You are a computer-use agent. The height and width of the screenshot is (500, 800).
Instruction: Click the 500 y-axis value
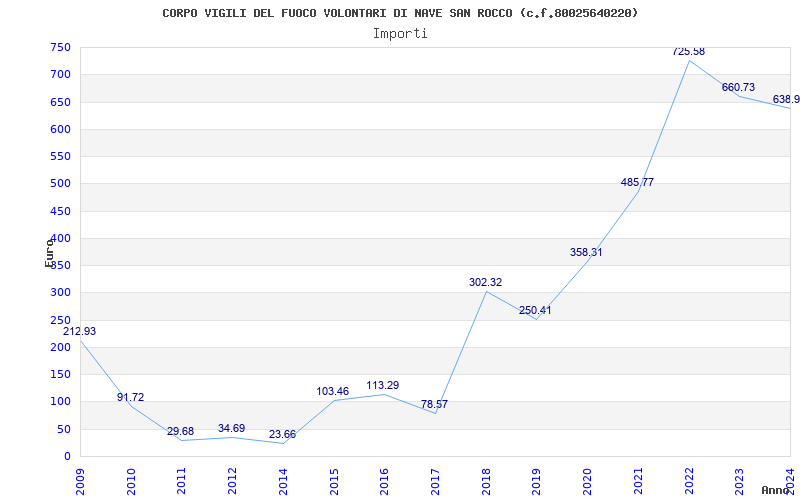(60, 184)
